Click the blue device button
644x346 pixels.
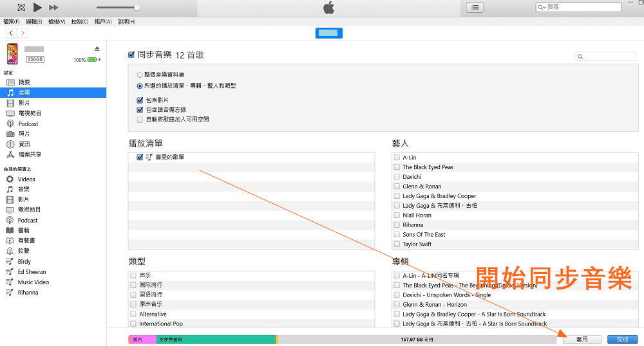point(329,33)
